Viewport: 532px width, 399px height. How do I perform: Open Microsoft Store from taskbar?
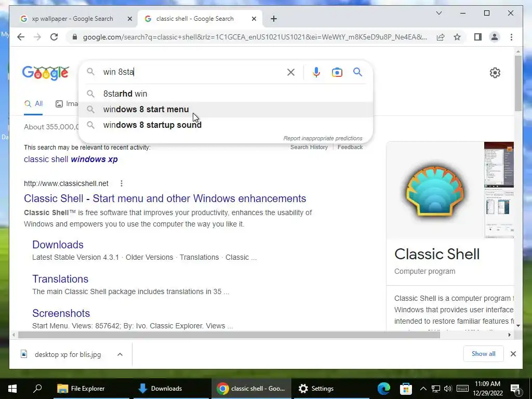[406, 389]
